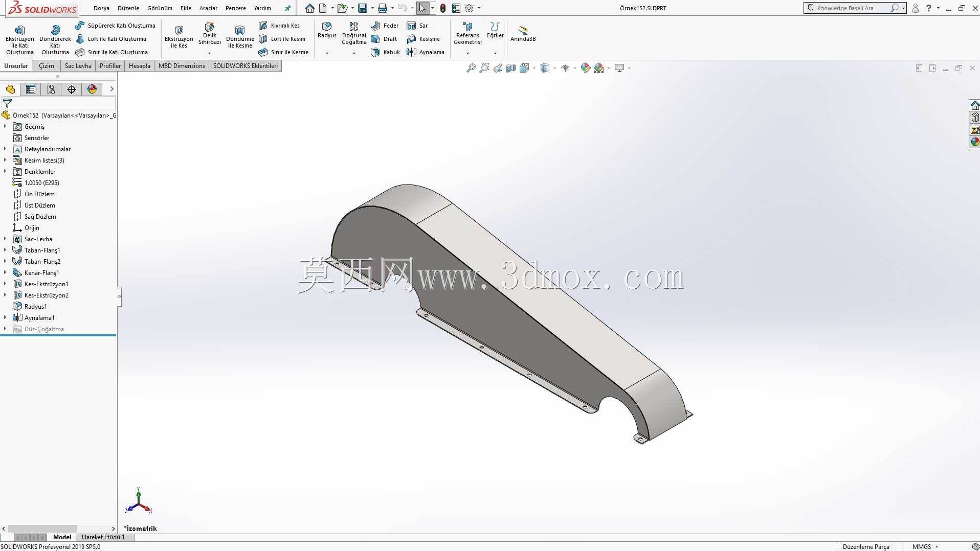Expand the Sac-Levha feature
This screenshot has height=551, width=980.
pyautogui.click(x=5, y=239)
